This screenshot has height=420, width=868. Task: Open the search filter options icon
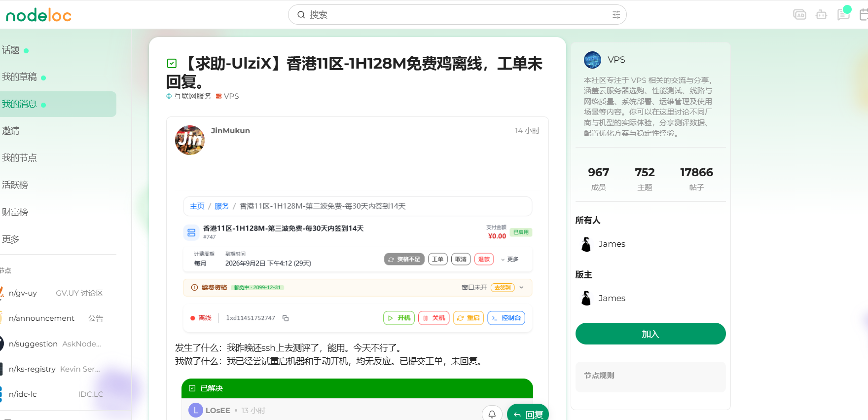[x=616, y=15]
